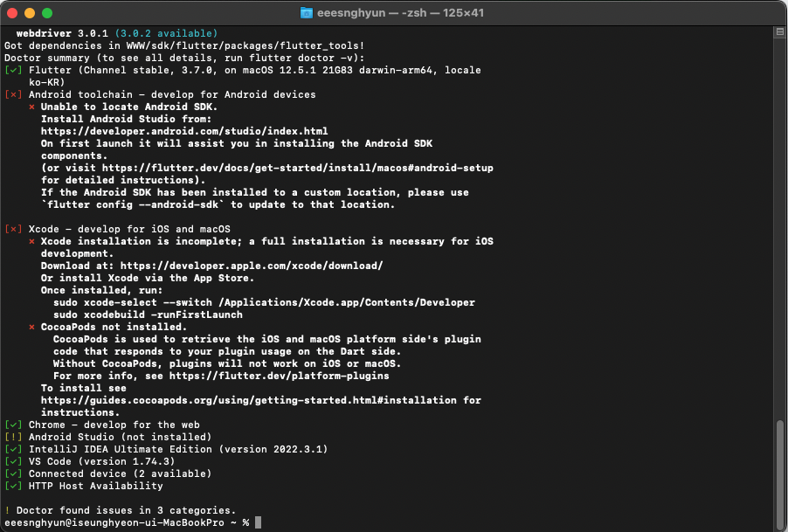Click the text 'Install Android Studio from:'
Image resolution: width=788 pixels, height=532 pixels.
click(x=126, y=119)
